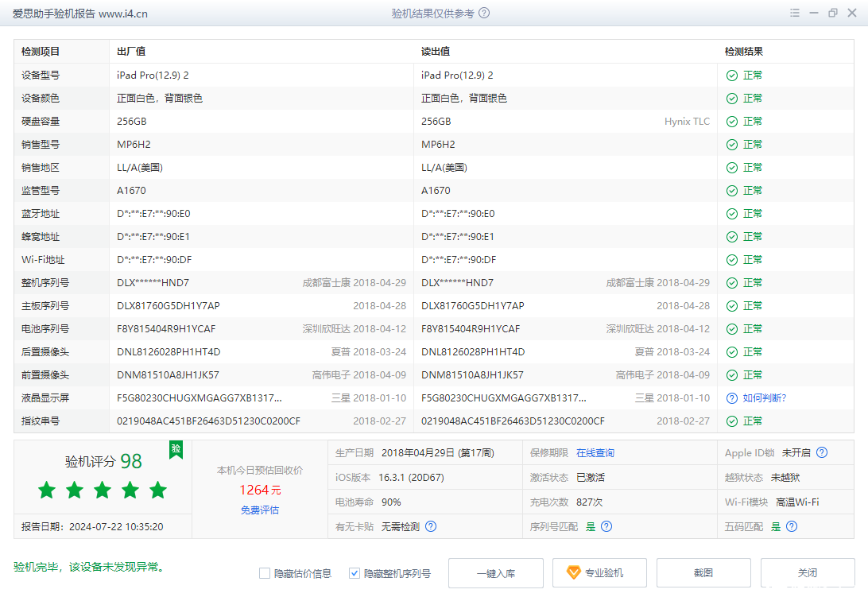Click help icon beside 验机结果仅供参考
Image resolution: width=868 pixels, height=601 pixels.
tap(484, 13)
